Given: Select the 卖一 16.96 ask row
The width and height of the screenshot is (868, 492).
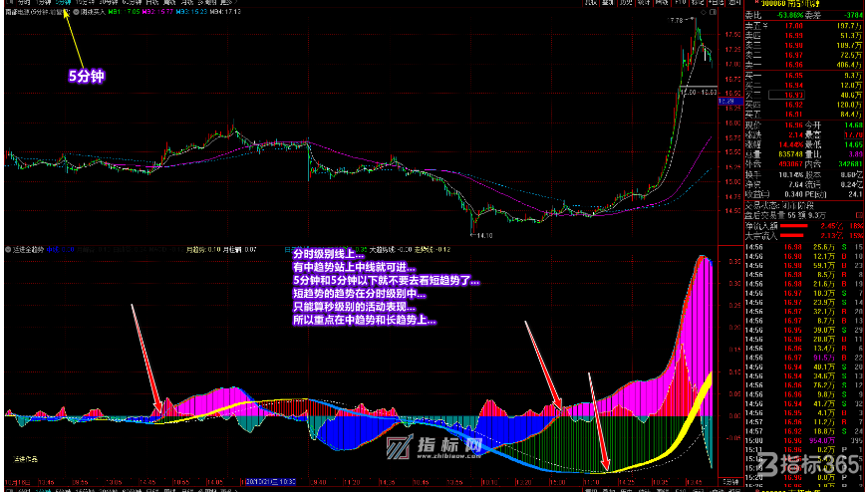Looking at the screenshot, I should click(804, 65).
